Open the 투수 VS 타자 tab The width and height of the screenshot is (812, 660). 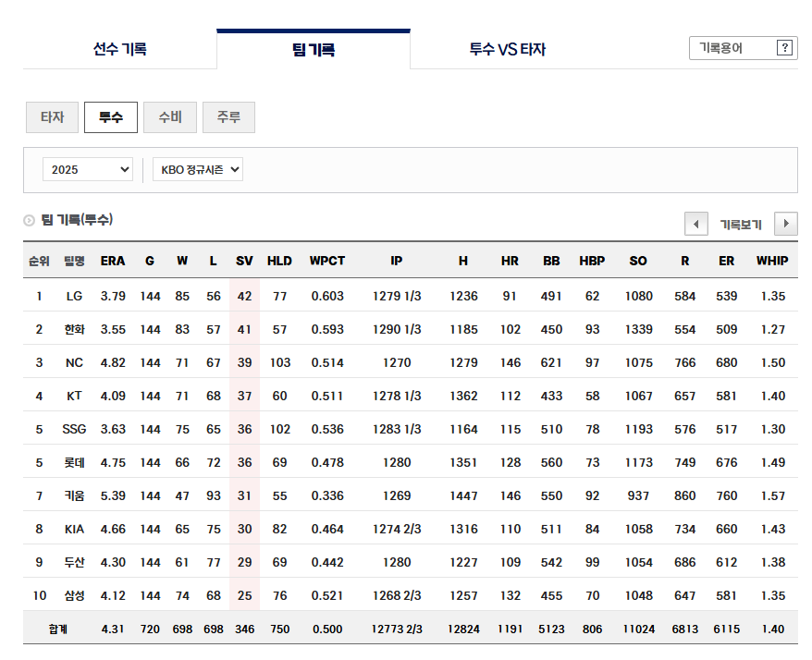tap(507, 49)
